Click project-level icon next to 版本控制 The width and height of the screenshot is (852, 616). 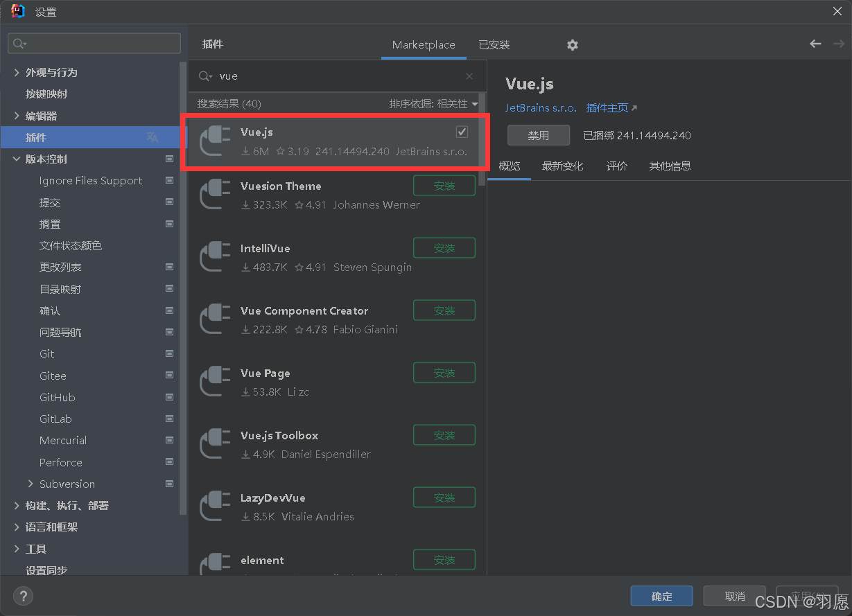point(169,159)
